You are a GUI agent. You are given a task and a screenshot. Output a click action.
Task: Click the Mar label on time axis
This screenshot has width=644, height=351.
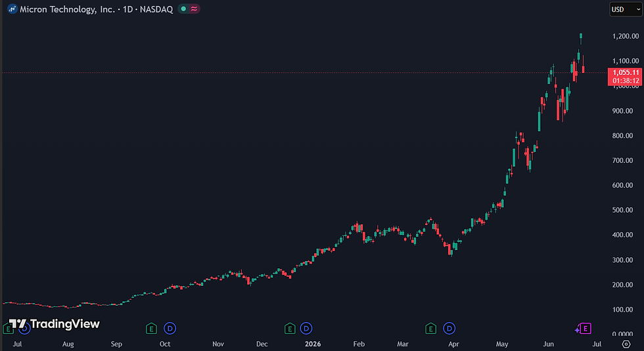click(403, 344)
